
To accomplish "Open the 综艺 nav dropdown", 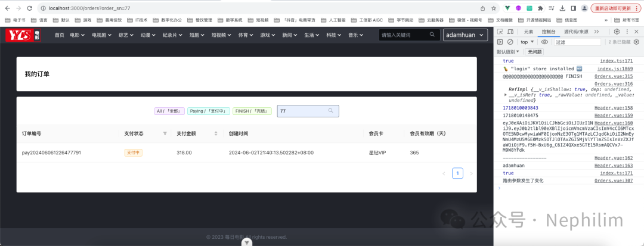I will click(126, 35).
